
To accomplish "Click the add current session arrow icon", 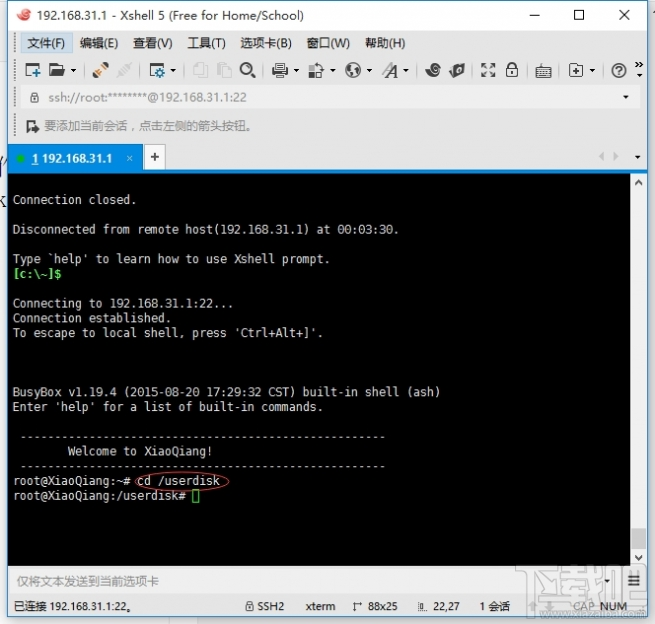I will coord(32,126).
